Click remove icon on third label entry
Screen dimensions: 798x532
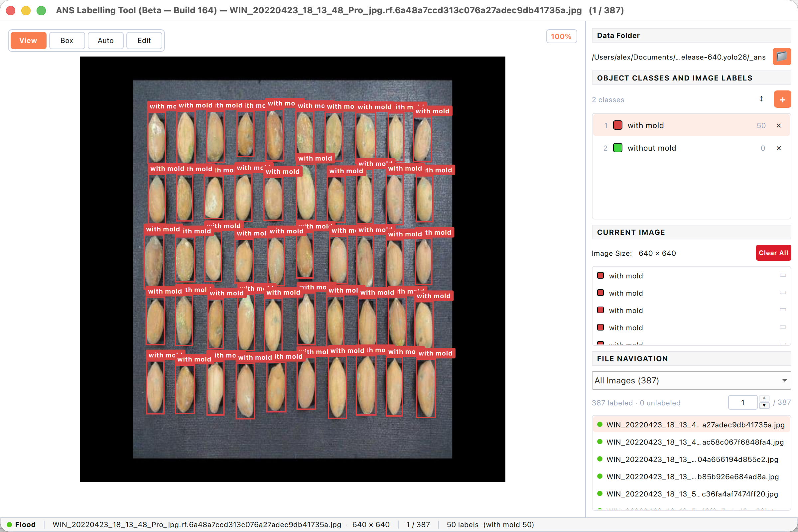tap(783, 310)
